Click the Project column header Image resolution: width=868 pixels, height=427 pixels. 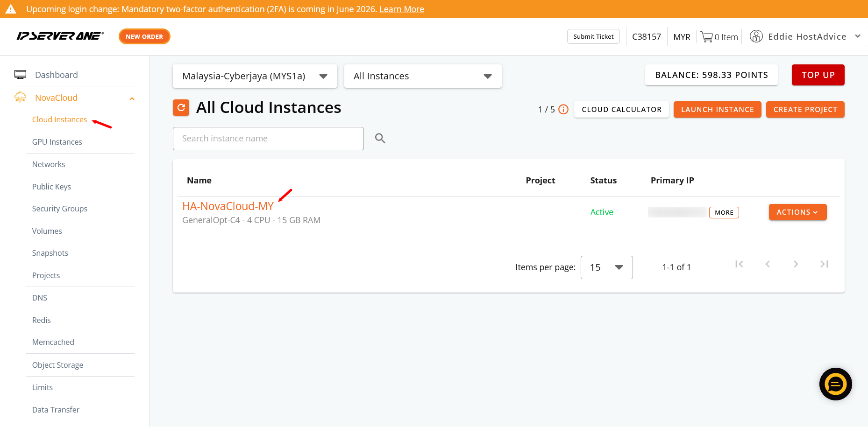coord(541,181)
